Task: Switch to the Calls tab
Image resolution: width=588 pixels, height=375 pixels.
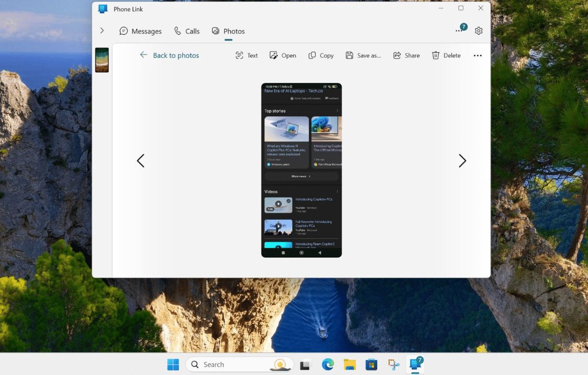Action: (187, 31)
